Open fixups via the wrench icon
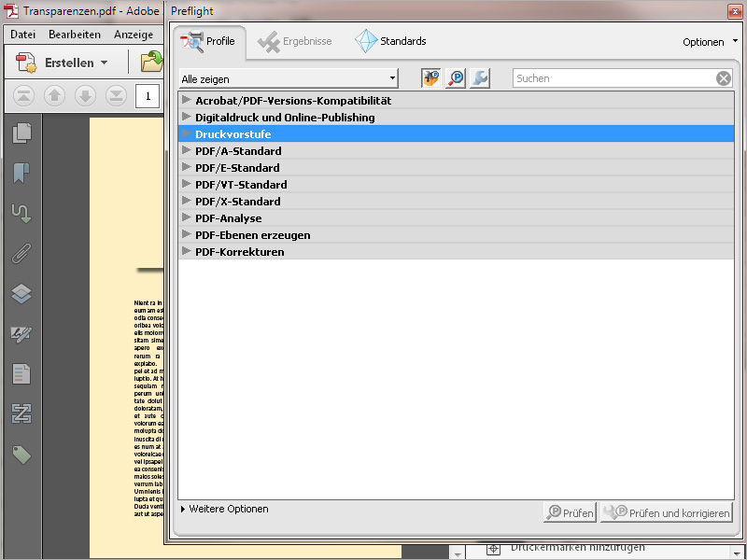Screen dimensions: 747x560 click(x=479, y=78)
